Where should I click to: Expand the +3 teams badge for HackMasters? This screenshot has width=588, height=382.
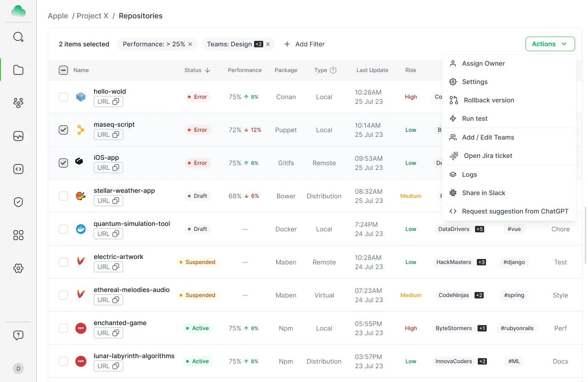tap(481, 262)
